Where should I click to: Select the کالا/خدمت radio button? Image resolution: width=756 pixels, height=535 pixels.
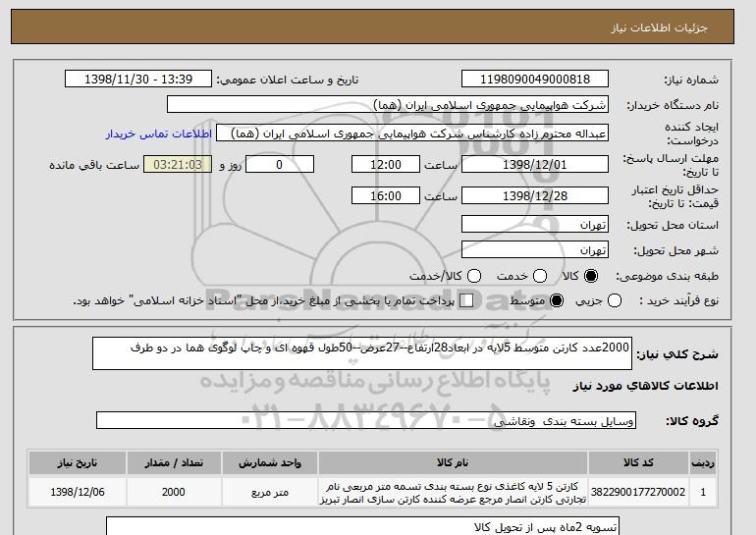click(x=474, y=276)
